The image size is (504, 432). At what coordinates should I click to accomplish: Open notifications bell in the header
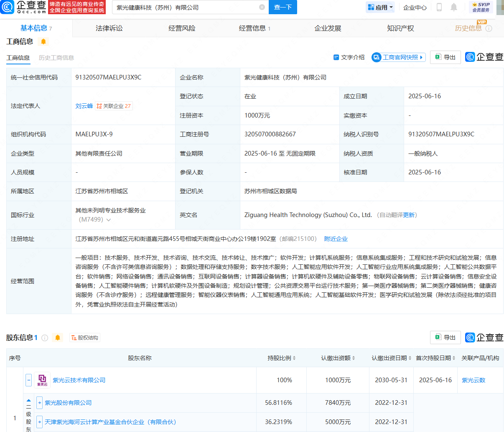(x=454, y=7)
